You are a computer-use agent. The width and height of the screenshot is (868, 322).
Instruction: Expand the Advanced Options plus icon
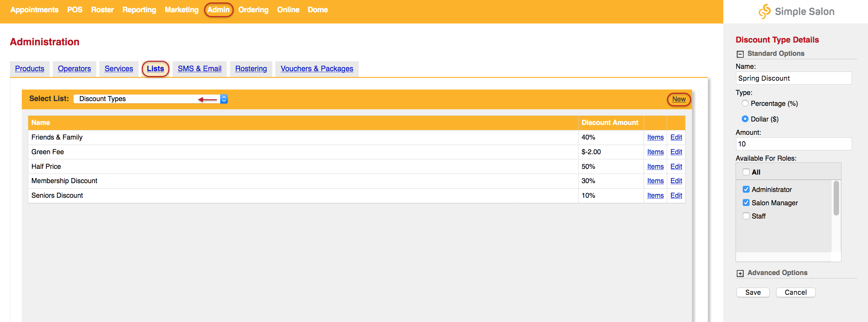coord(740,273)
